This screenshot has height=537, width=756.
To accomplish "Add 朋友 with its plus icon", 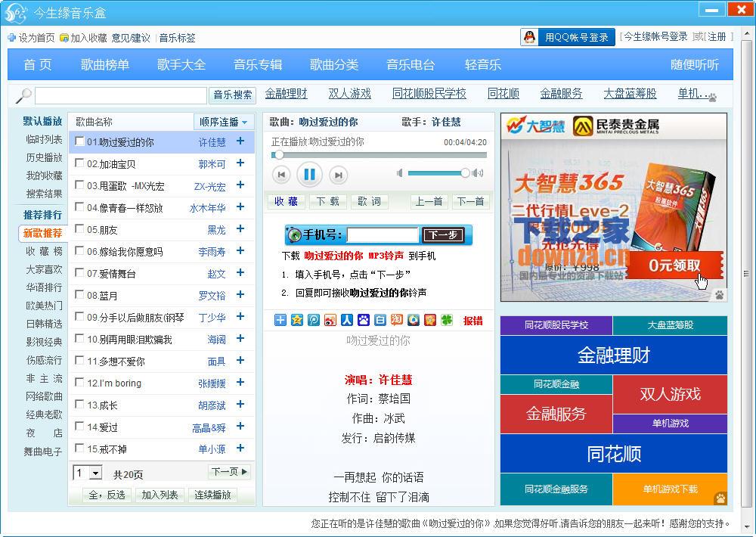I will point(240,228).
